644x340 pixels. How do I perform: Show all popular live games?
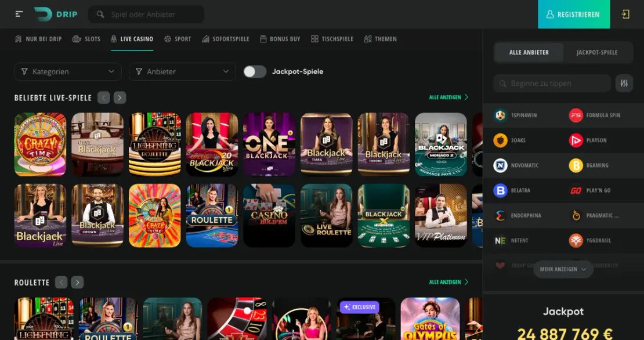tap(448, 97)
